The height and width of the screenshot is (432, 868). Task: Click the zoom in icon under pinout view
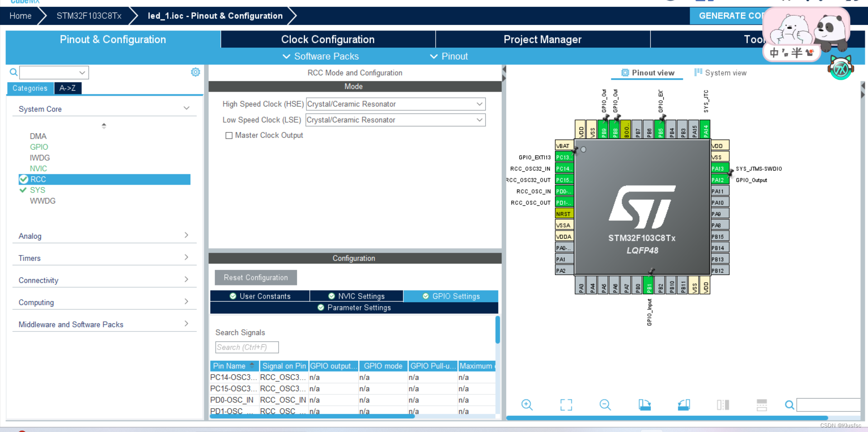pos(527,405)
